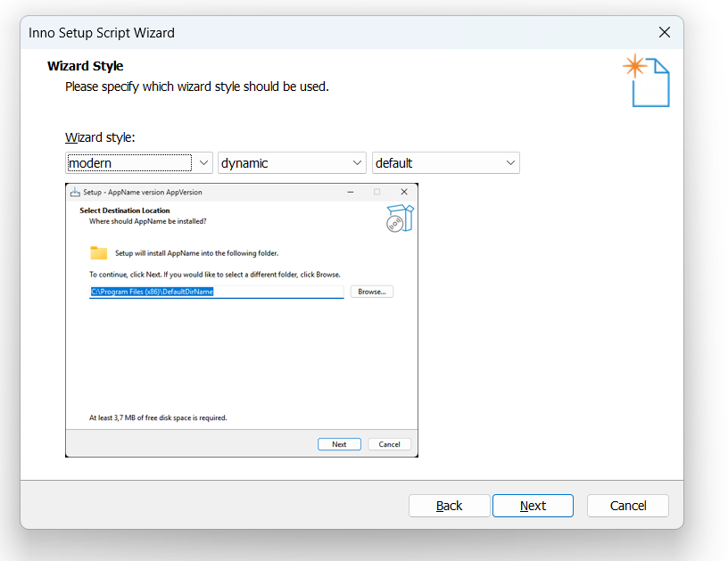This screenshot has width=728, height=561.
Task: Click the Cancel button inside the preview
Action: [x=389, y=444]
